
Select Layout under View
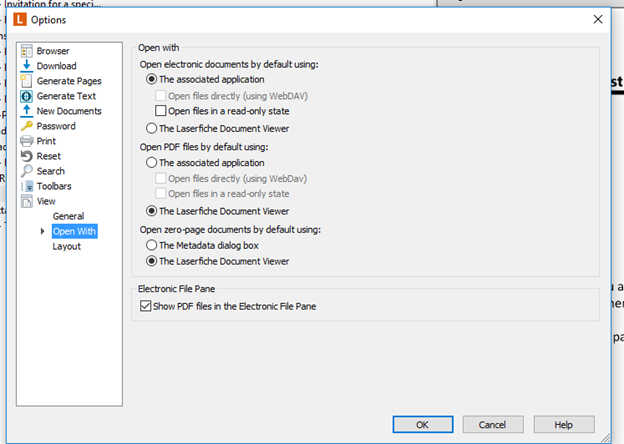67,246
